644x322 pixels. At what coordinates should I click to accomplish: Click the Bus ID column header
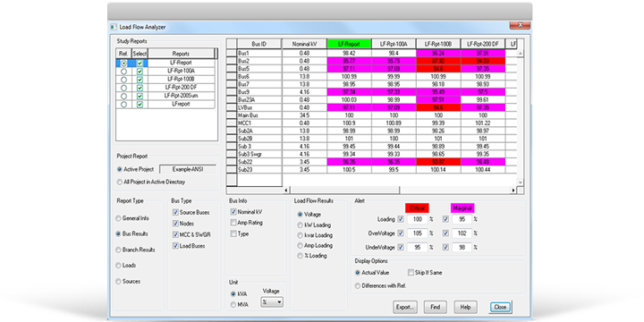pos(259,44)
